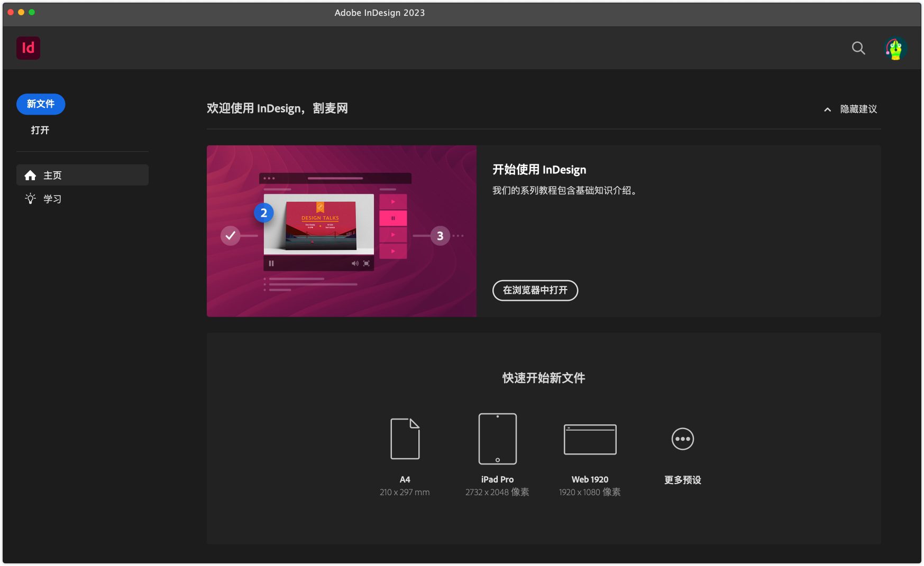Select the iPad Pro preset icon
The image size is (924, 566).
[497, 439]
